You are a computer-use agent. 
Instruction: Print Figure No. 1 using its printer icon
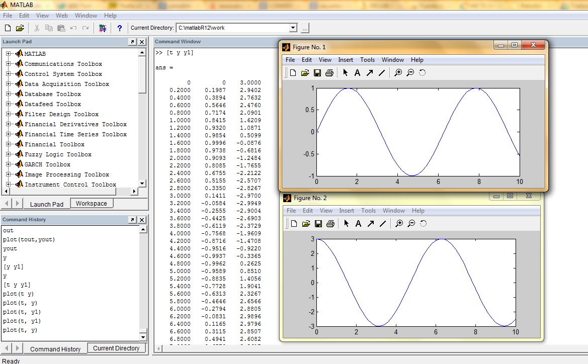[x=328, y=72]
